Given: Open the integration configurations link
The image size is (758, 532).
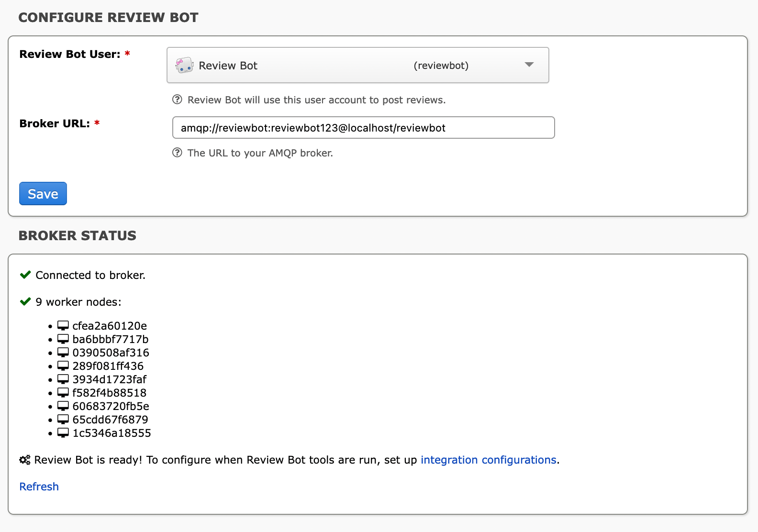Looking at the screenshot, I should pos(489,460).
